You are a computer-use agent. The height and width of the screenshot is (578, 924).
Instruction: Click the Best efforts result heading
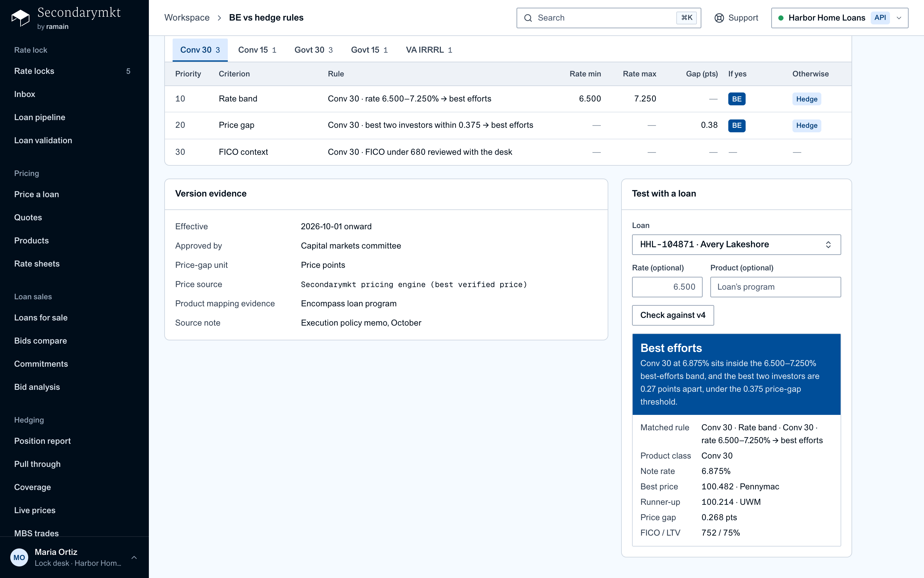click(x=671, y=348)
